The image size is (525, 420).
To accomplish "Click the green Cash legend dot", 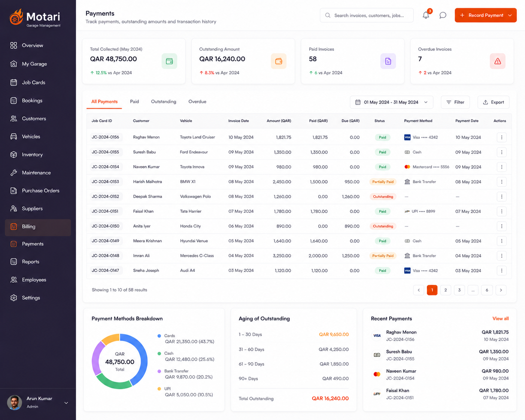I will [159, 353].
